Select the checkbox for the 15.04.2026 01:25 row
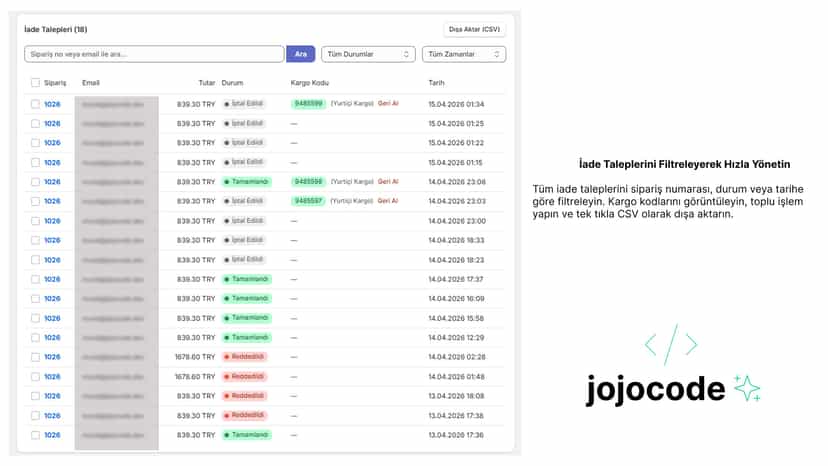 click(x=35, y=124)
